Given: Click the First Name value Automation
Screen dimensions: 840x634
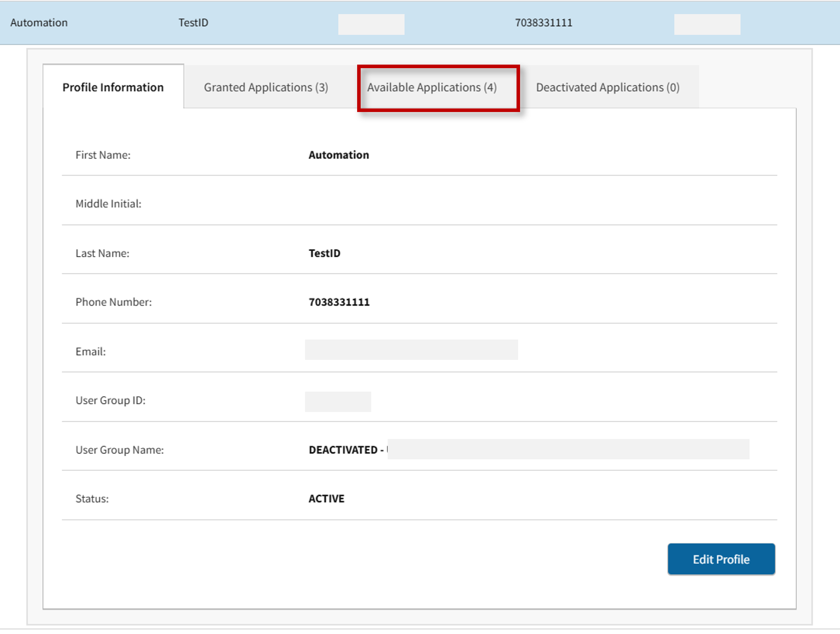Looking at the screenshot, I should pos(339,155).
